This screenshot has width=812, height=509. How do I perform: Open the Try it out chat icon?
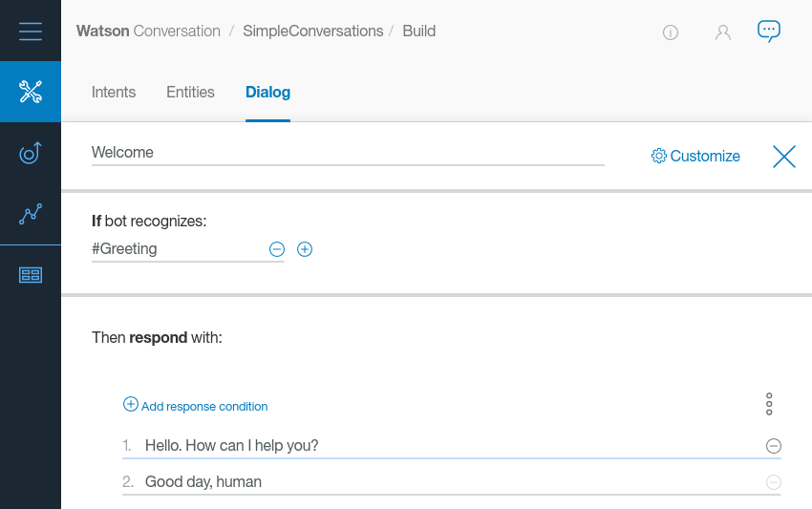(768, 31)
